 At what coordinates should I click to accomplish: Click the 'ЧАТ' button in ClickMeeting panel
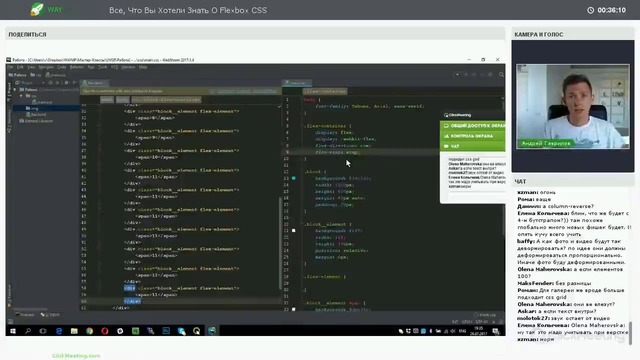pos(473,146)
